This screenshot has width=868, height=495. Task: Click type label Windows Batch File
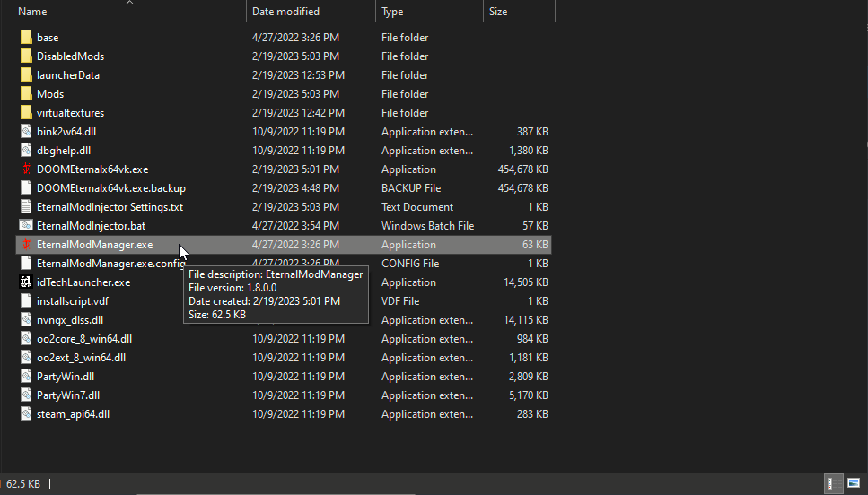pyautogui.click(x=427, y=226)
